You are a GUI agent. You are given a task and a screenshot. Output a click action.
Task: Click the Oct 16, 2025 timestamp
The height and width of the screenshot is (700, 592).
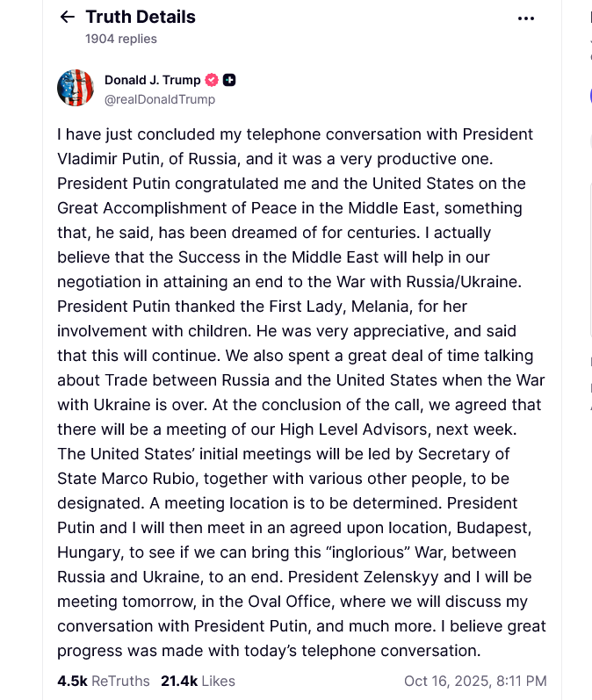click(x=475, y=681)
